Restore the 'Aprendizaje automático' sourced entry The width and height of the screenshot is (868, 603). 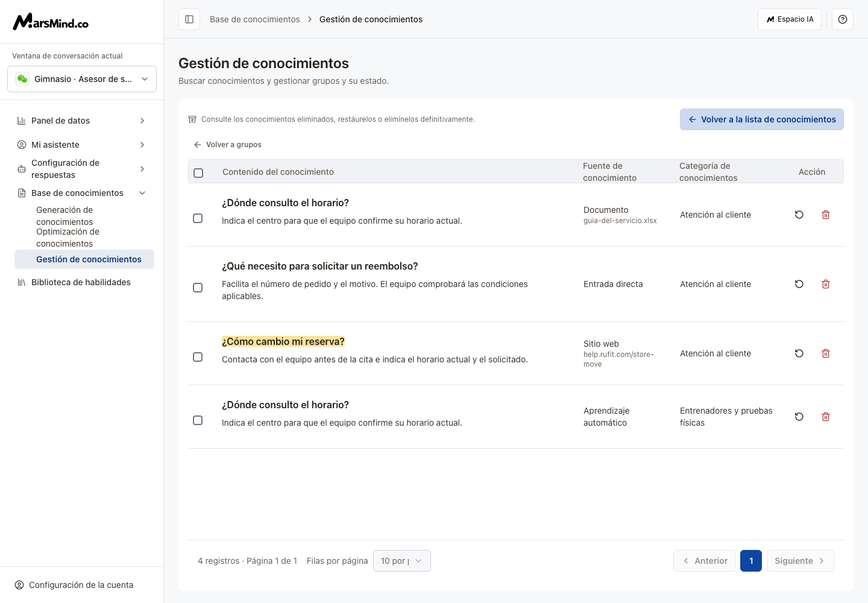click(799, 417)
